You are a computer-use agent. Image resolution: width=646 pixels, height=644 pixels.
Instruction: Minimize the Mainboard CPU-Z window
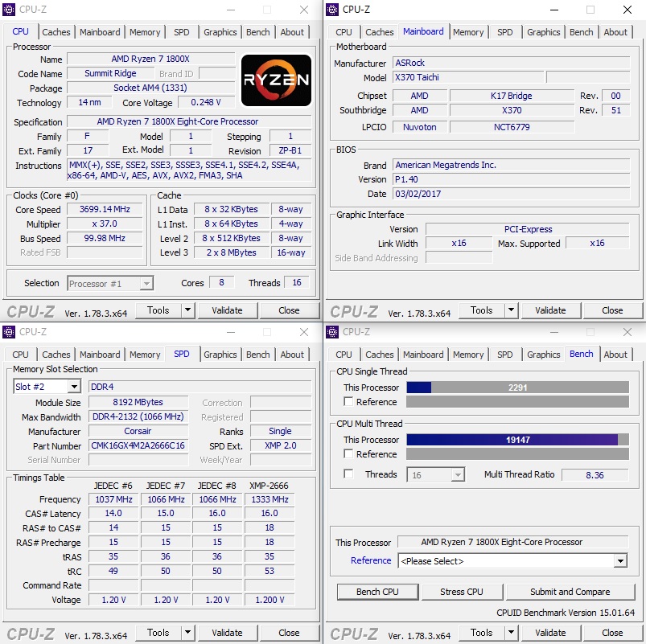tap(554, 10)
